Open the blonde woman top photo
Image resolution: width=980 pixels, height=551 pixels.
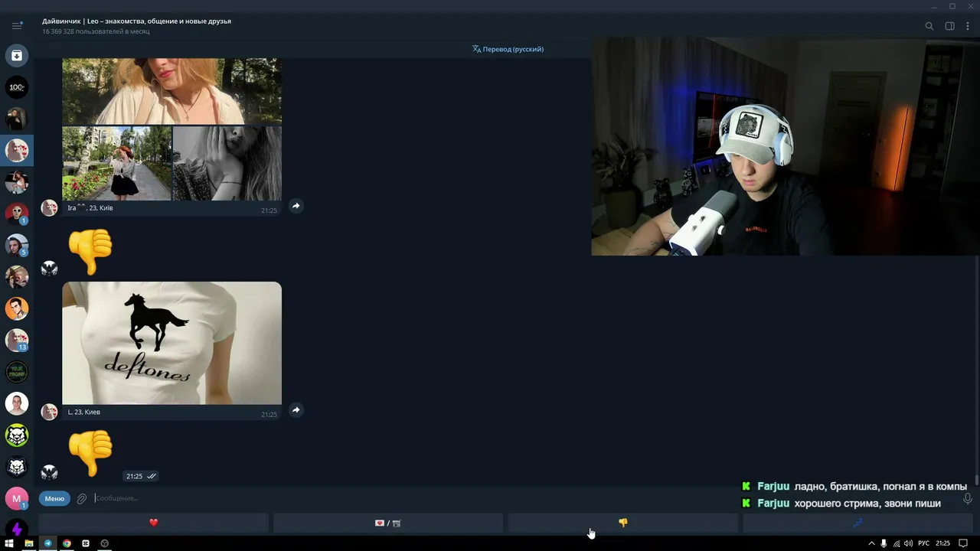pyautogui.click(x=171, y=91)
